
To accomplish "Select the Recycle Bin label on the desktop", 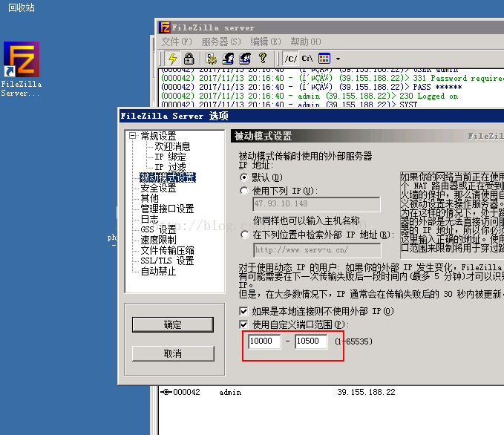I will click(x=22, y=7).
